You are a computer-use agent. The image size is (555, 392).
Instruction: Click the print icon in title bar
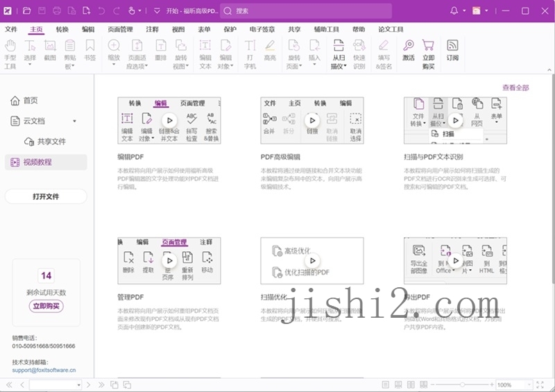tap(57, 11)
